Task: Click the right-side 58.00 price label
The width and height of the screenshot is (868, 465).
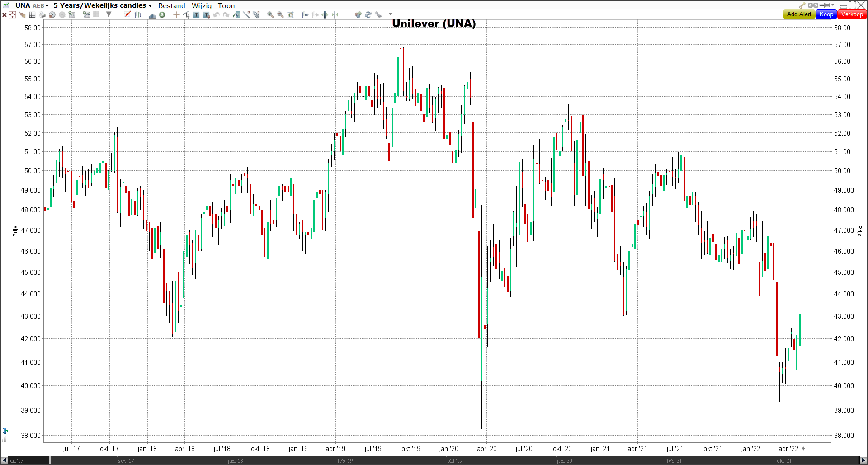Action: pyautogui.click(x=842, y=28)
